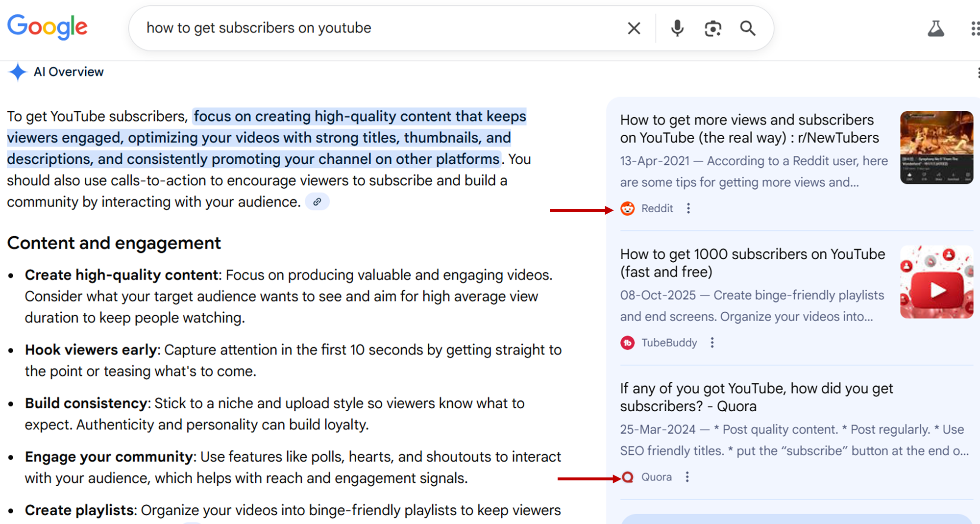Click the Reddit source favicon

point(628,208)
